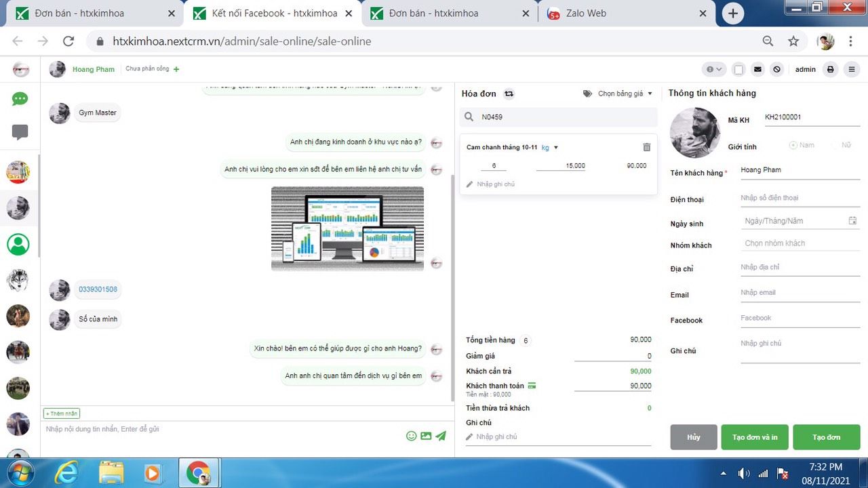Image resolution: width=868 pixels, height=488 pixels.
Task: Select the Nữ gender radio button
Action: coord(835,145)
